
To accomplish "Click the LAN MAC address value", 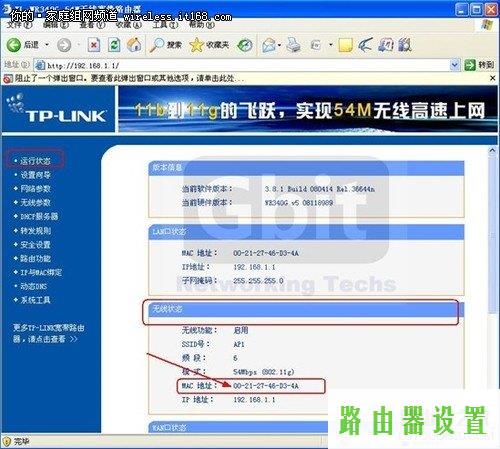I will coord(266,253).
